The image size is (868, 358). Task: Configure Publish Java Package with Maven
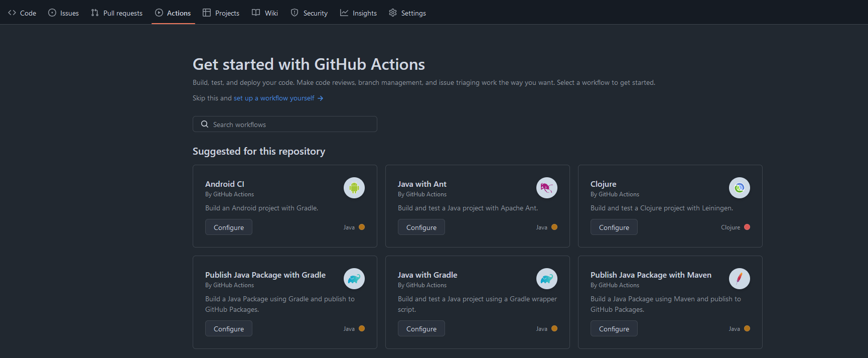[x=614, y=329]
